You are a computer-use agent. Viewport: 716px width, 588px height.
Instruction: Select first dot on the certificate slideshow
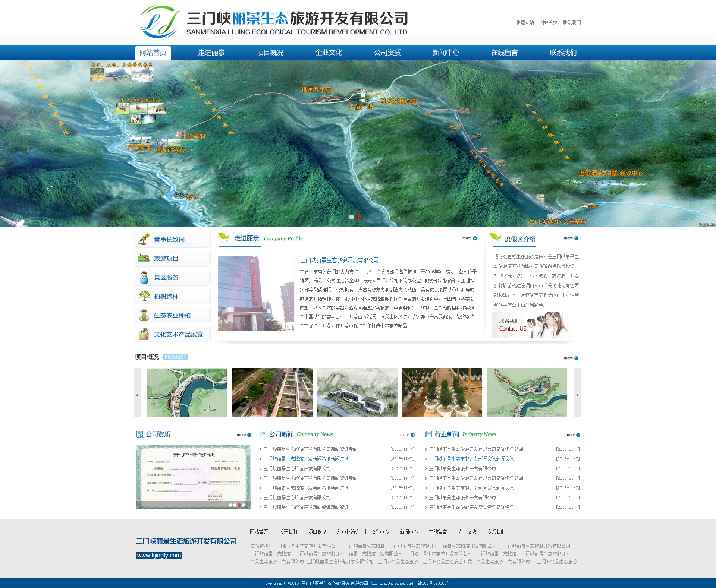230,505
